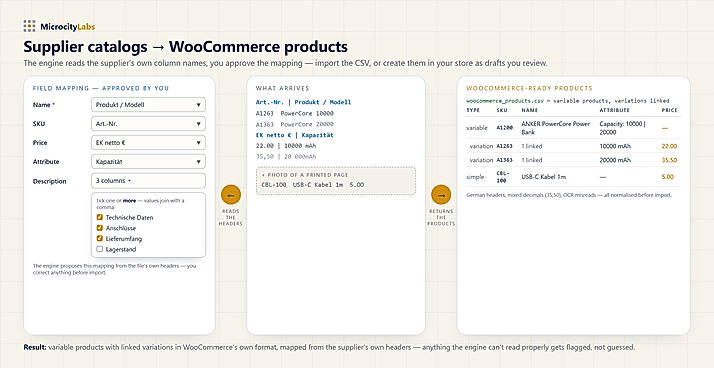The height and width of the screenshot is (368, 714).
Task: Open the SKU dropdown 'Art.-Nr.'
Action: 148,123
